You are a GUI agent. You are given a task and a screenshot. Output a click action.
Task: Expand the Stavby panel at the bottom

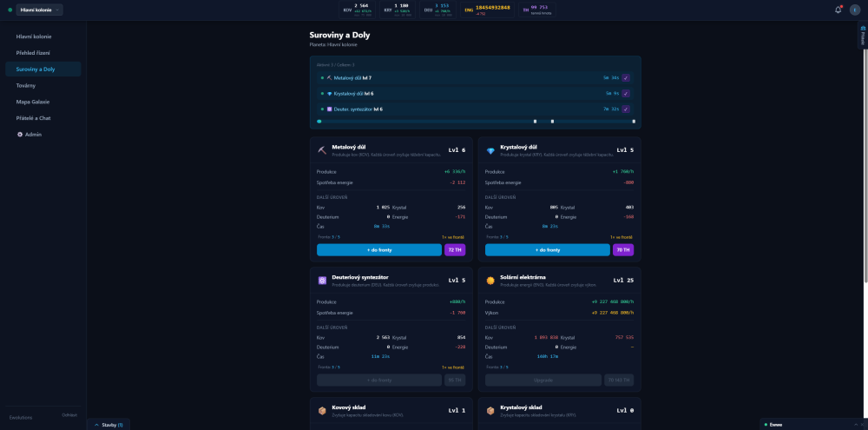(x=108, y=425)
